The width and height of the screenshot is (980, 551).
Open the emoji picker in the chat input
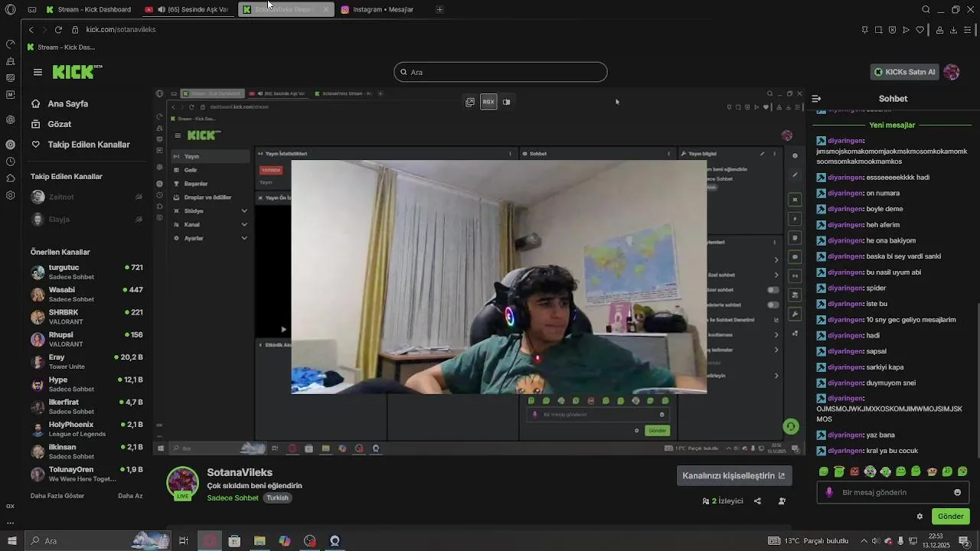pyautogui.click(x=957, y=492)
